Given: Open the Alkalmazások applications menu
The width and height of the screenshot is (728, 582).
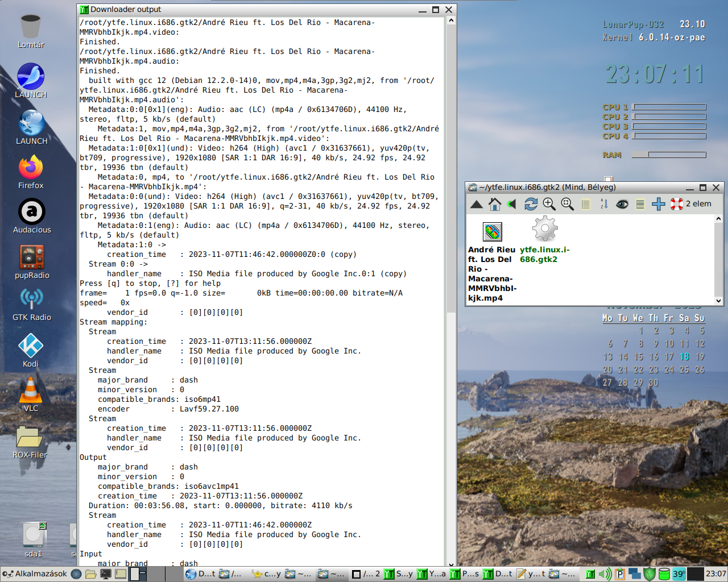Looking at the screenshot, I should (x=35, y=574).
